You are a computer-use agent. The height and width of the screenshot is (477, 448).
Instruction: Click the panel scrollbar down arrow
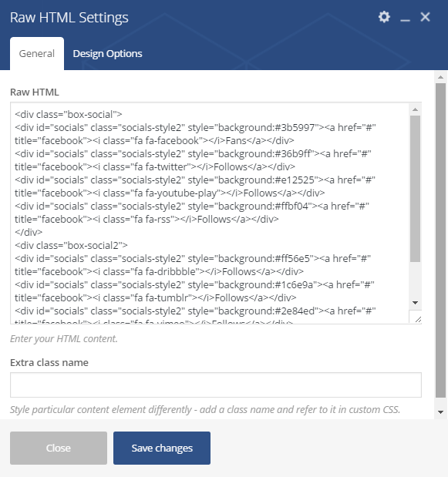tap(441, 412)
